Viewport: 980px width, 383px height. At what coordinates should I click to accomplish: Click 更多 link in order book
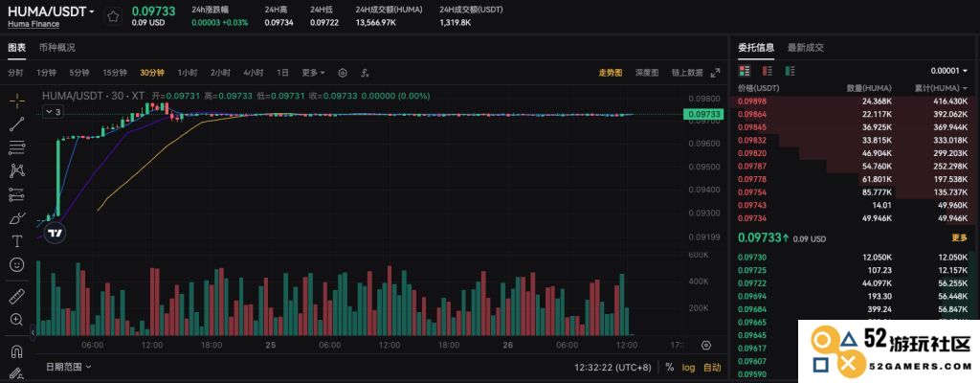tap(959, 237)
